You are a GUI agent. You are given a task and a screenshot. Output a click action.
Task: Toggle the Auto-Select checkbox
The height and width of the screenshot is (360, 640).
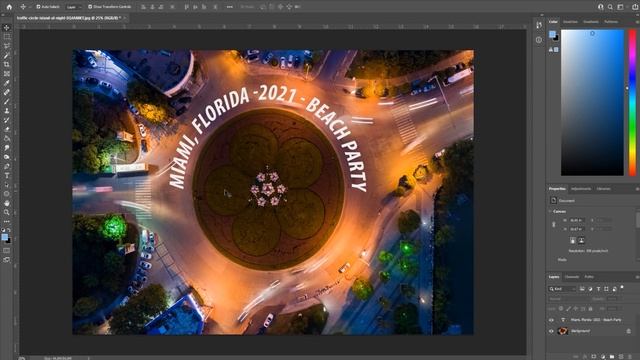pyautogui.click(x=38, y=7)
